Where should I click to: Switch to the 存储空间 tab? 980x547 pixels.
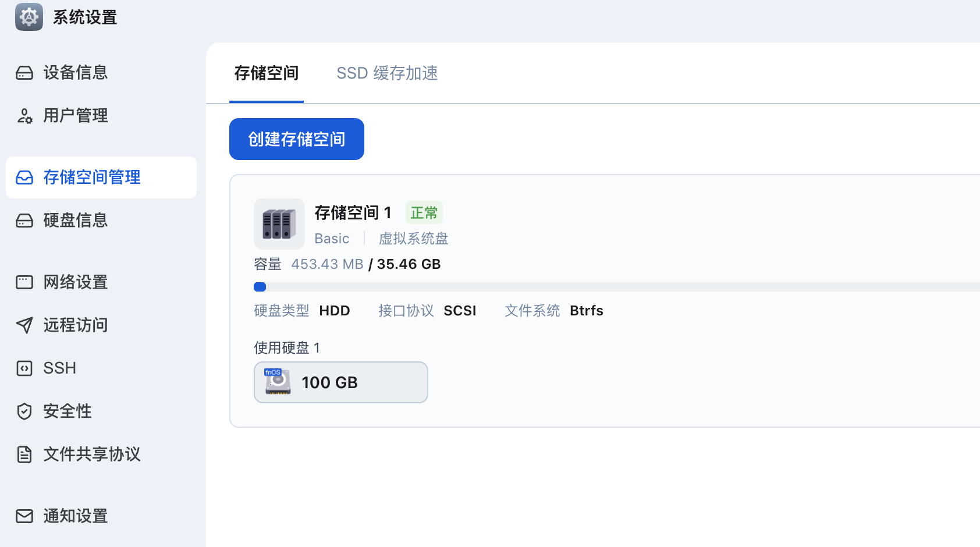tap(267, 73)
